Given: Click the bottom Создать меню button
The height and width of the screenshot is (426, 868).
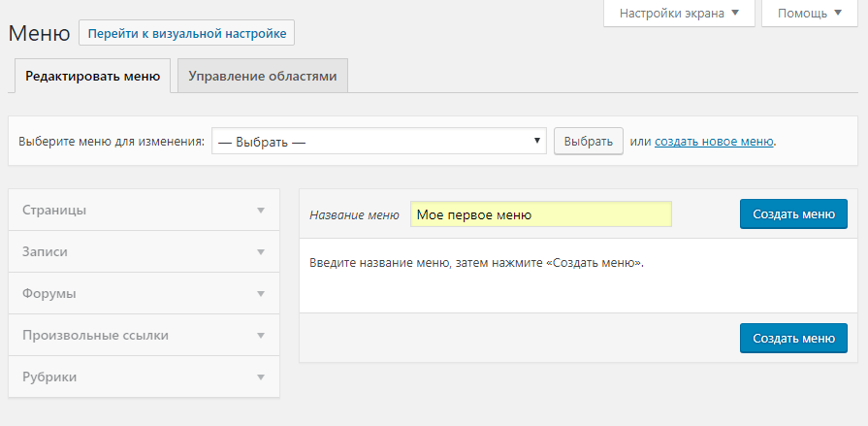Looking at the screenshot, I should [793, 339].
